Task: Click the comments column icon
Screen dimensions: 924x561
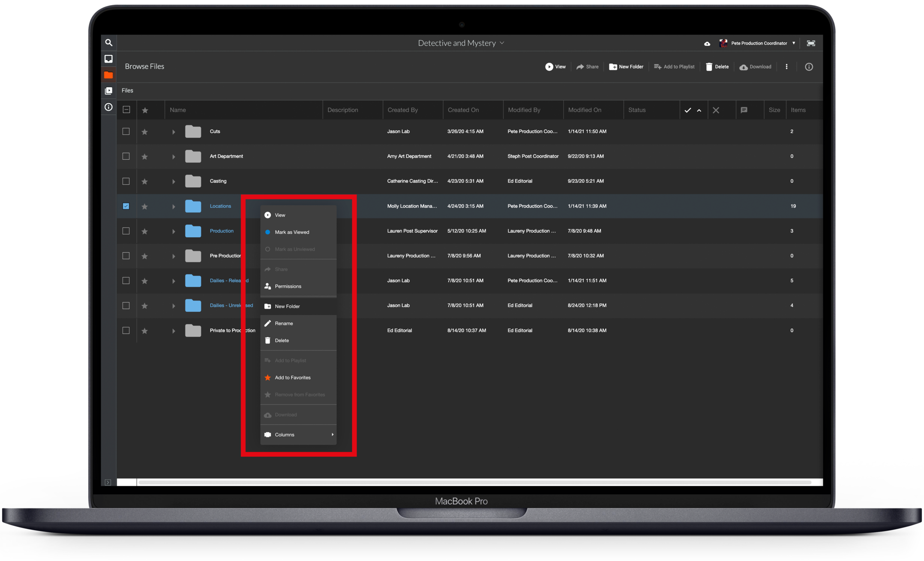Action: pos(744,110)
